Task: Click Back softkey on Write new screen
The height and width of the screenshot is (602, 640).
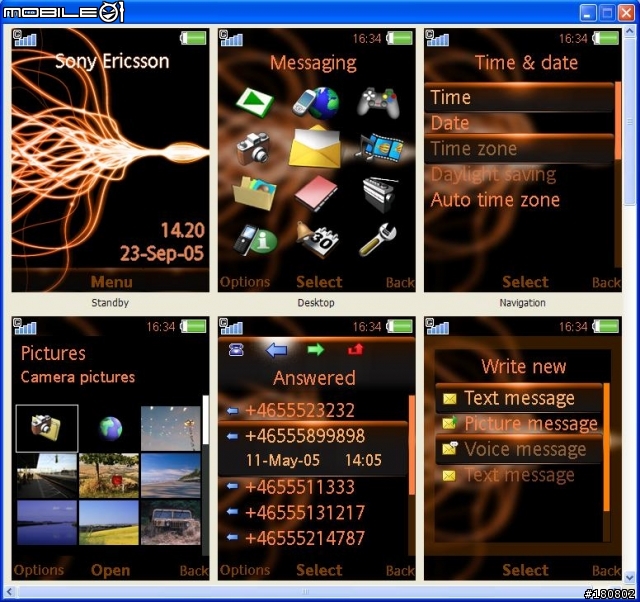Action: pyautogui.click(x=606, y=571)
